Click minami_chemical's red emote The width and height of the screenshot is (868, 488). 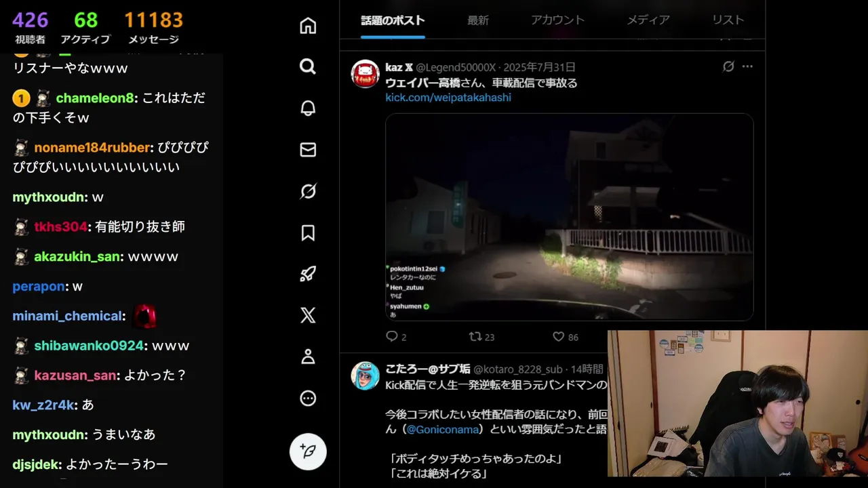tap(144, 316)
